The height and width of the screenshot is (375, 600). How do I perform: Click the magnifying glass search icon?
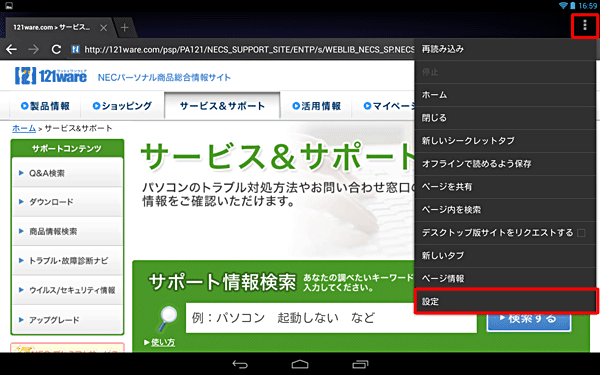tap(167, 318)
